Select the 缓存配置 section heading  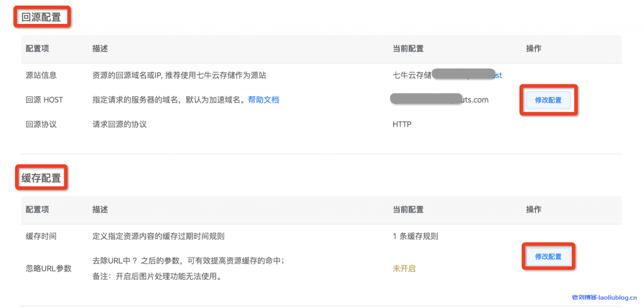[42, 178]
